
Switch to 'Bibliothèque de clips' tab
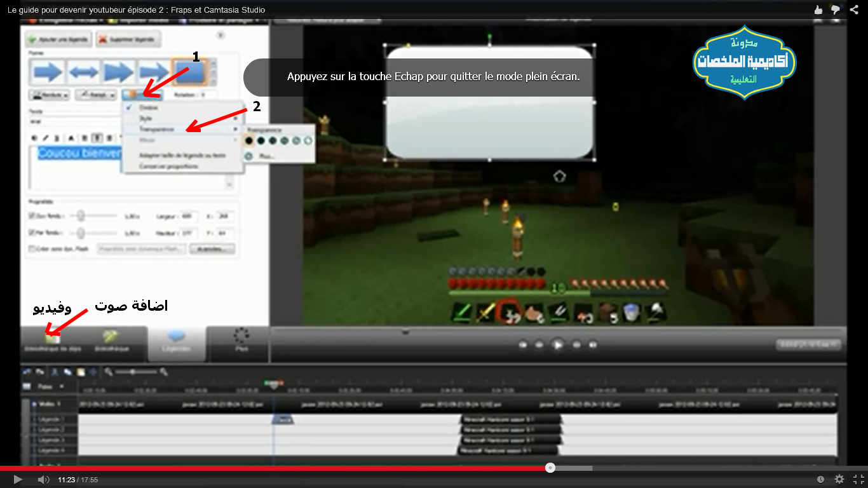52,342
